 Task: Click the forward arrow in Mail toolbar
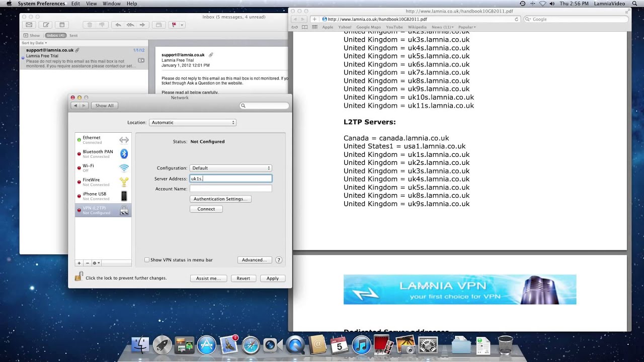tap(142, 25)
